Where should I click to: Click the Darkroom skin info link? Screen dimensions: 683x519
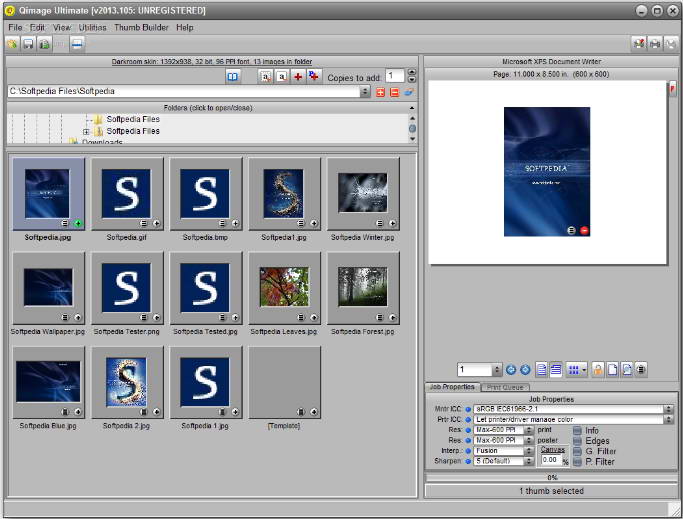[212, 62]
